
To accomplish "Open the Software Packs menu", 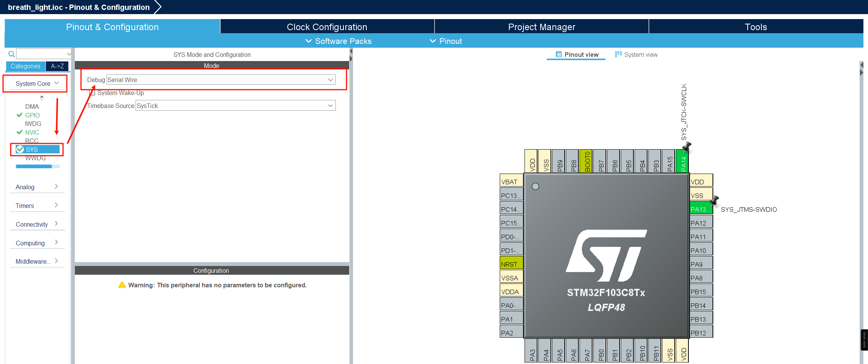I will (x=338, y=41).
